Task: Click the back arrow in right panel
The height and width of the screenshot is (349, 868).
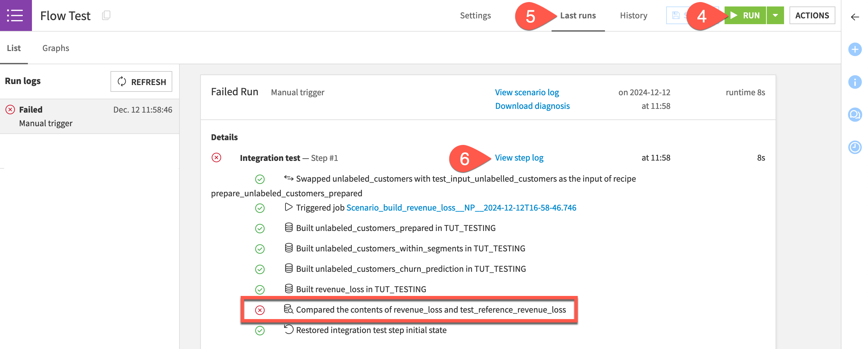Action: pyautogui.click(x=855, y=17)
